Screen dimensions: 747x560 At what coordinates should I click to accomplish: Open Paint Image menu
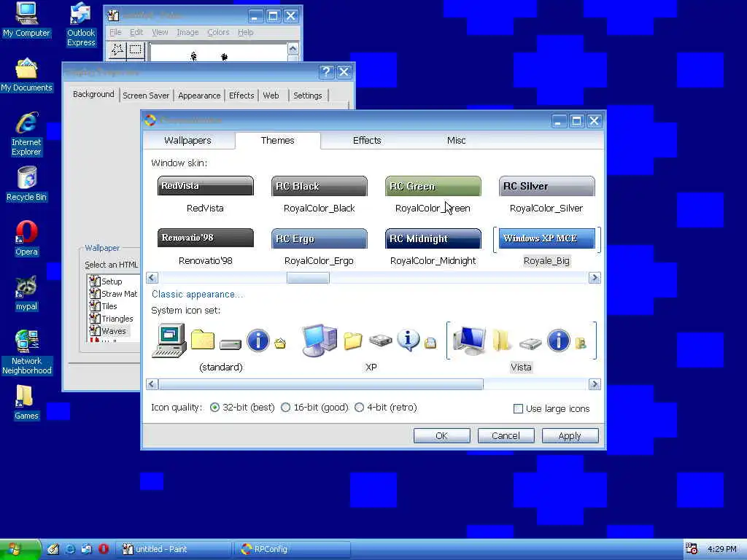[187, 32]
